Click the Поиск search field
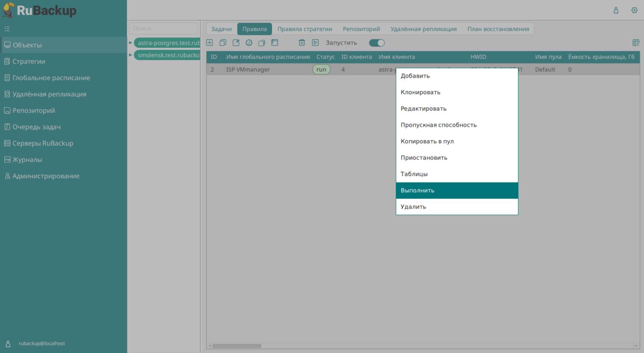The width and height of the screenshot is (644, 353). (x=163, y=28)
